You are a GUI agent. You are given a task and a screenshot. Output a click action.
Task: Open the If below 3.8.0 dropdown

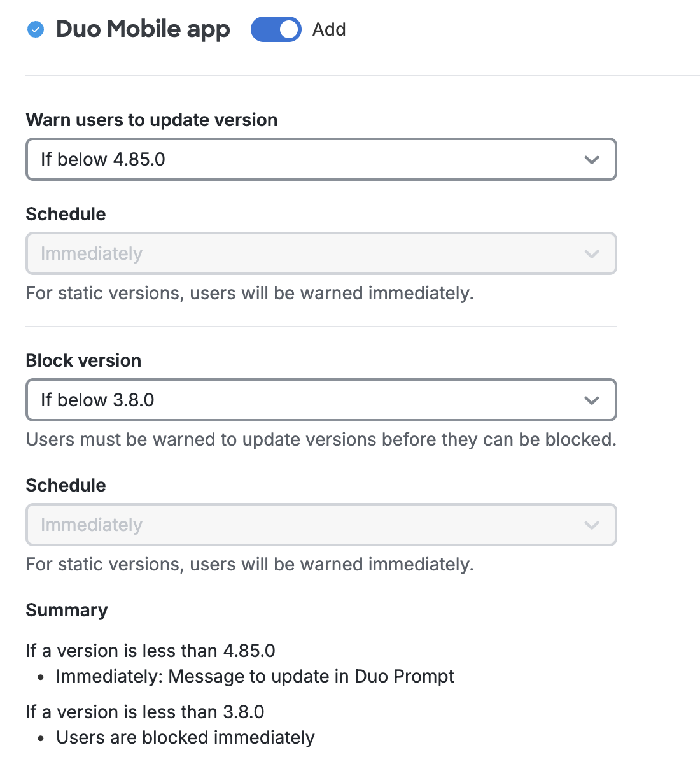tap(321, 400)
